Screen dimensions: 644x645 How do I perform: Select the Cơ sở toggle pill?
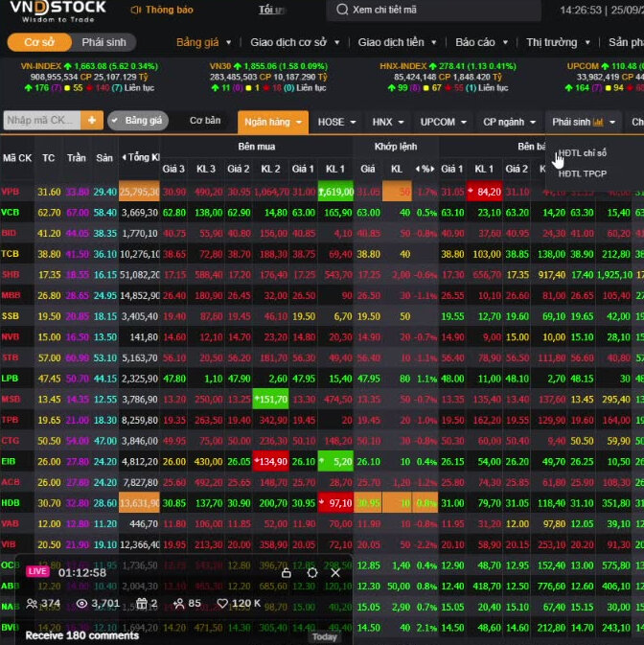[39, 42]
